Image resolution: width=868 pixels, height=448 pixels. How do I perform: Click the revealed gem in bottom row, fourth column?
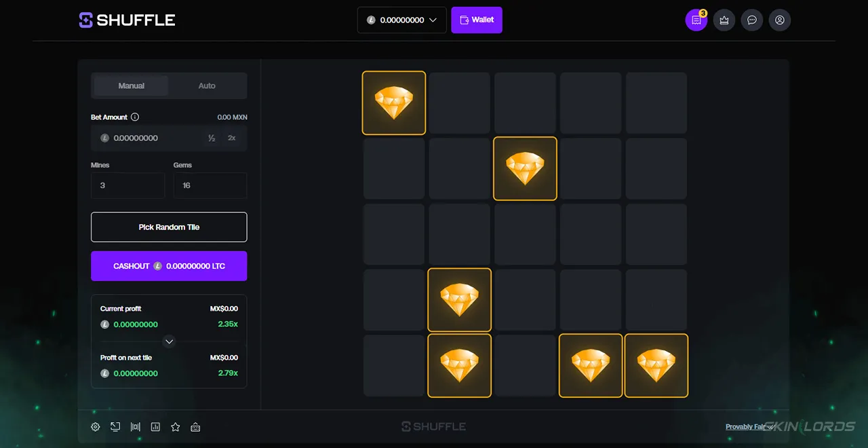tap(591, 365)
